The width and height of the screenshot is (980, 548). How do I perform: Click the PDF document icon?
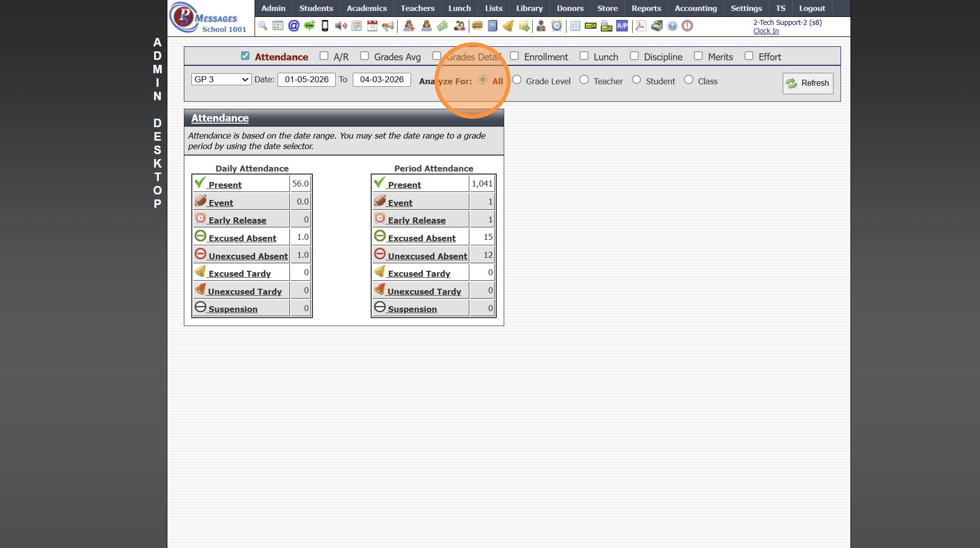(641, 26)
